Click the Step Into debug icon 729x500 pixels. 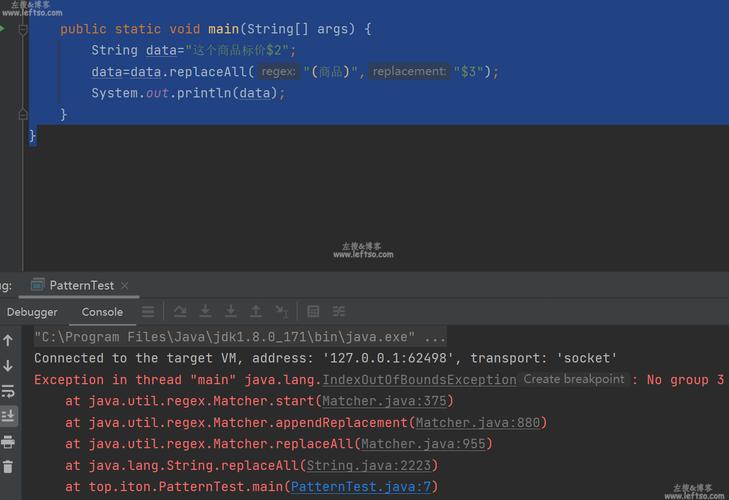pos(205,311)
